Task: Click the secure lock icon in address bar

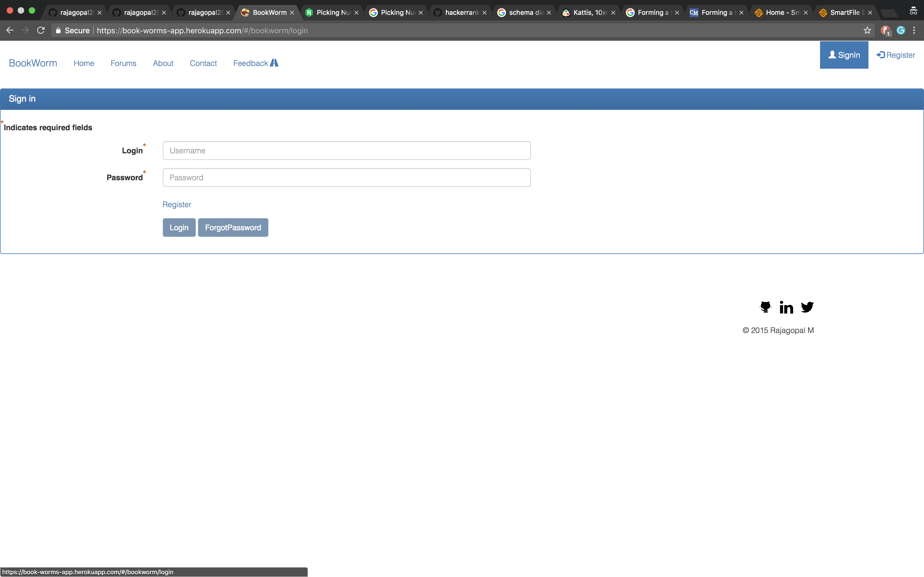Action: tap(58, 30)
